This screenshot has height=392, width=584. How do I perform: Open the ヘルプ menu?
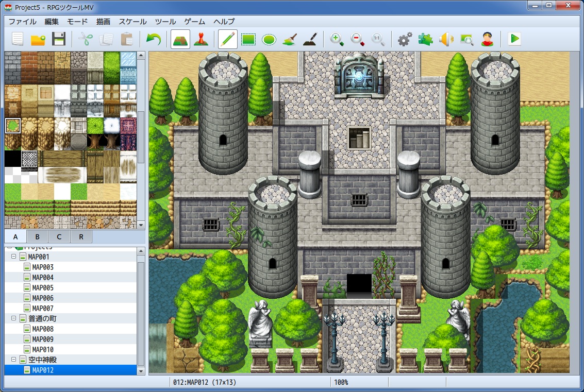[x=224, y=22]
